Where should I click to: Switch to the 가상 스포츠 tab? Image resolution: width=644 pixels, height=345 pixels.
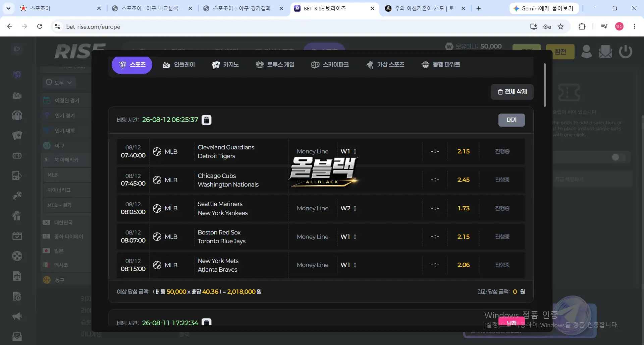coord(385,65)
